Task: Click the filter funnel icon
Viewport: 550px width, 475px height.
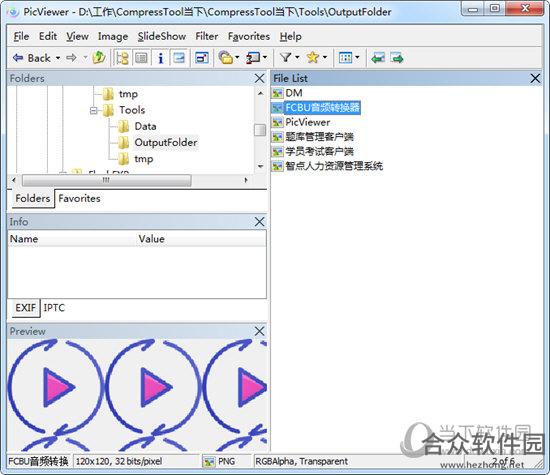Action: click(286, 58)
